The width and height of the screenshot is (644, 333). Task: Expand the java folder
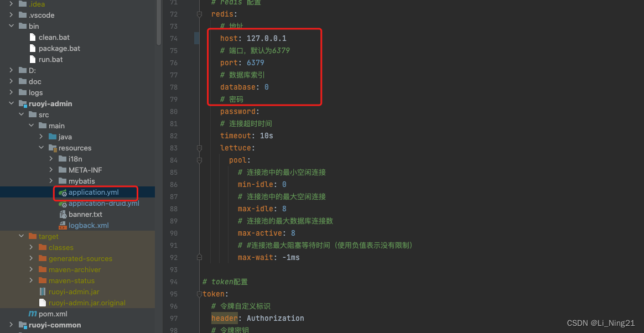click(41, 137)
